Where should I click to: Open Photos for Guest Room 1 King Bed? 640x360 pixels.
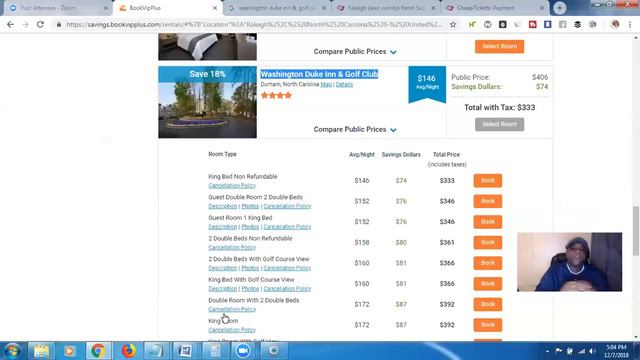(x=250, y=227)
